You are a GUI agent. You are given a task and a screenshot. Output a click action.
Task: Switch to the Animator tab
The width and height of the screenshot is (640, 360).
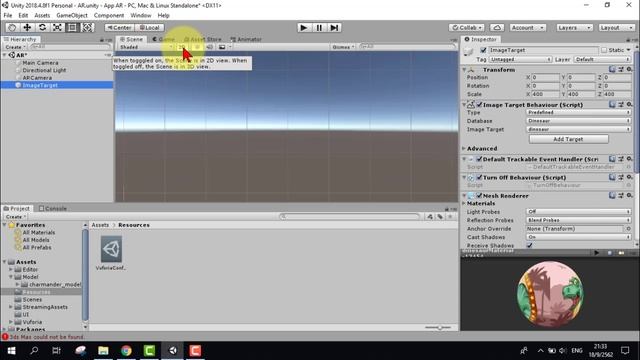click(x=246, y=39)
